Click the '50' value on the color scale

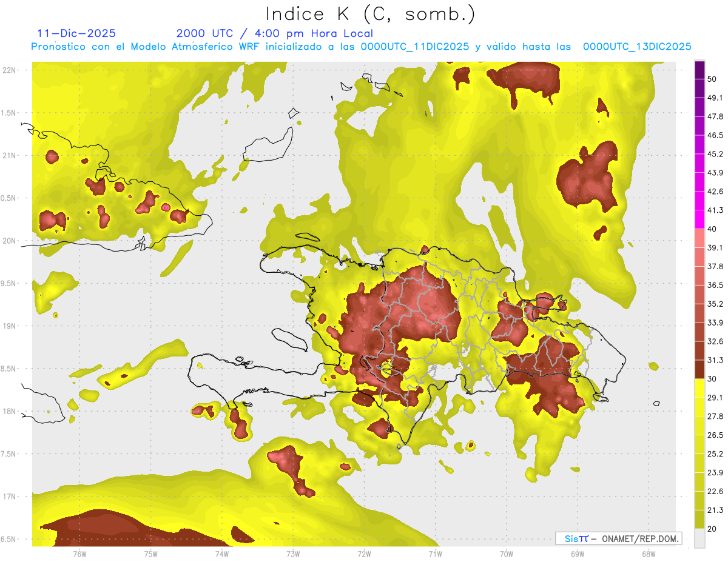(712, 79)
